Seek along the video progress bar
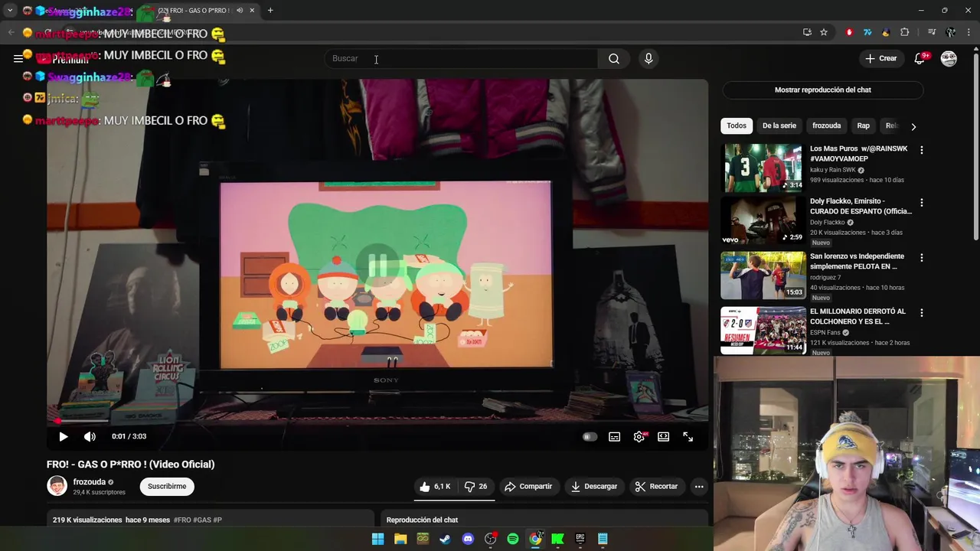 (377, 421)
